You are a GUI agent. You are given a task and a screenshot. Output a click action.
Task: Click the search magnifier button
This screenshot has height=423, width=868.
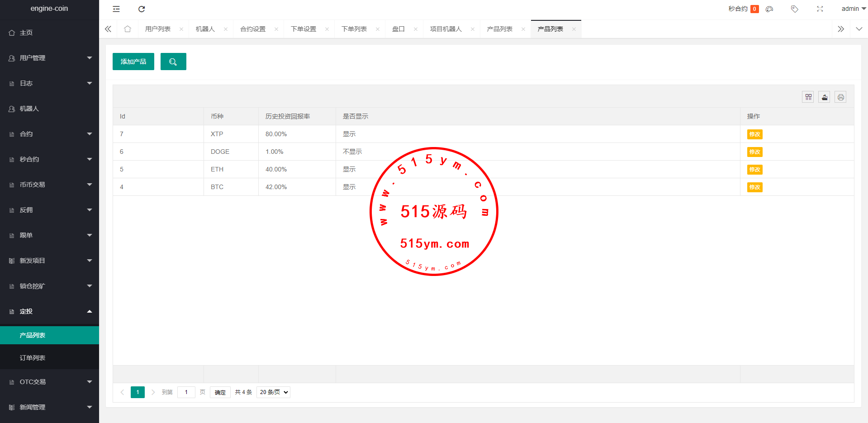(173, 62)
